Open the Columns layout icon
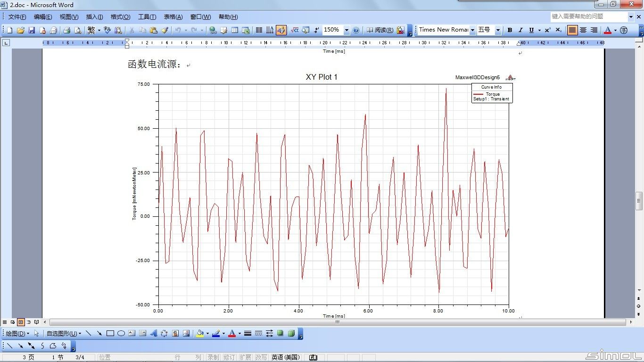 (x=259, y=30)
